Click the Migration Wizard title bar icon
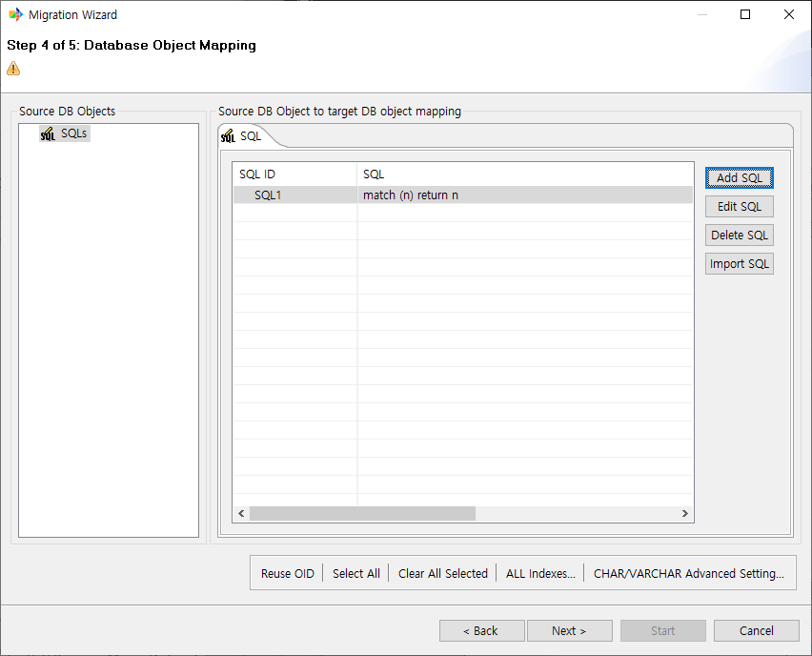This screenshot has width=812, height=656. (15, 15)
